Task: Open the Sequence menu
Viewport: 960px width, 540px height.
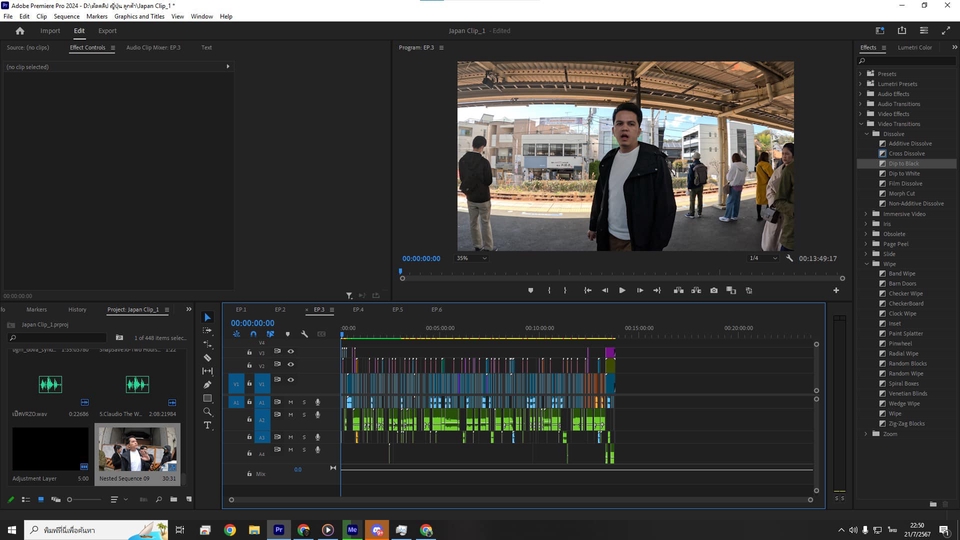Action: pos(66,16)
